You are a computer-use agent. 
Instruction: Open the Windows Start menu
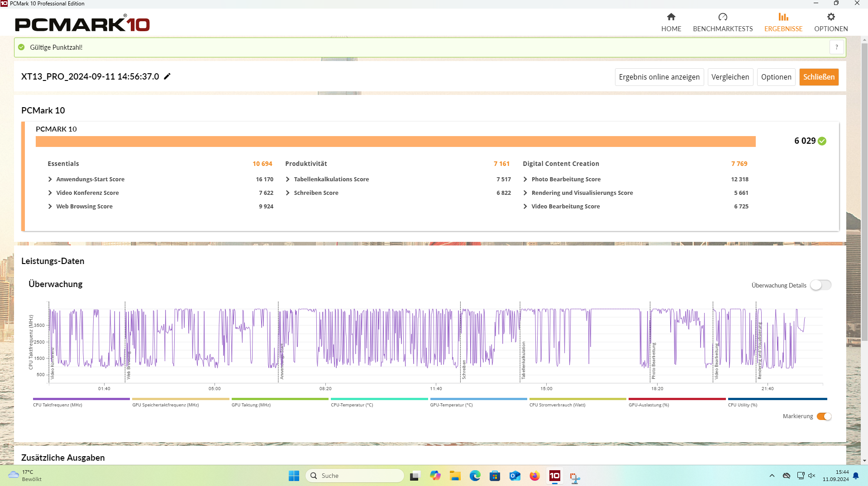[x=294, y=476]
